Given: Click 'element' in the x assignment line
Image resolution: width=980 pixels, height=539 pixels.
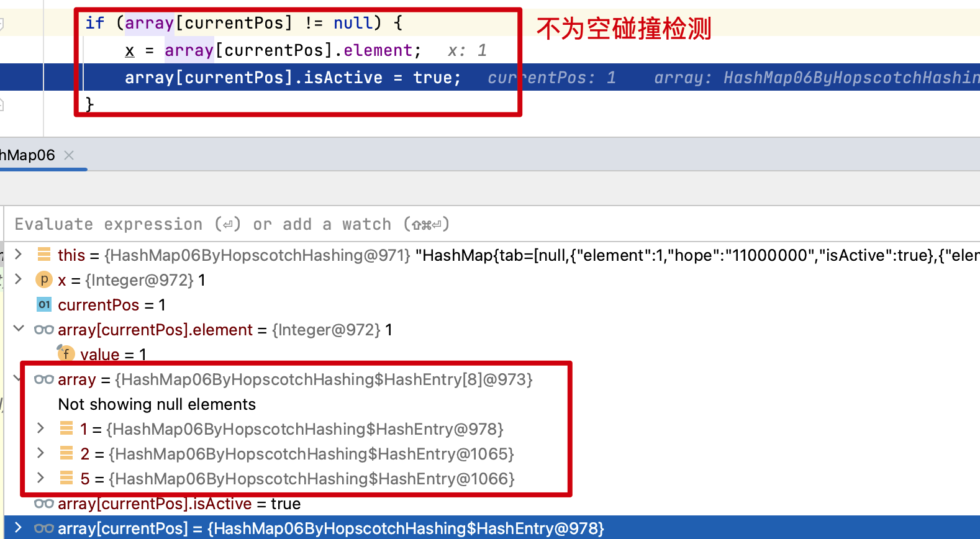Looking at the screenshot, I should [x=378, y=50].
